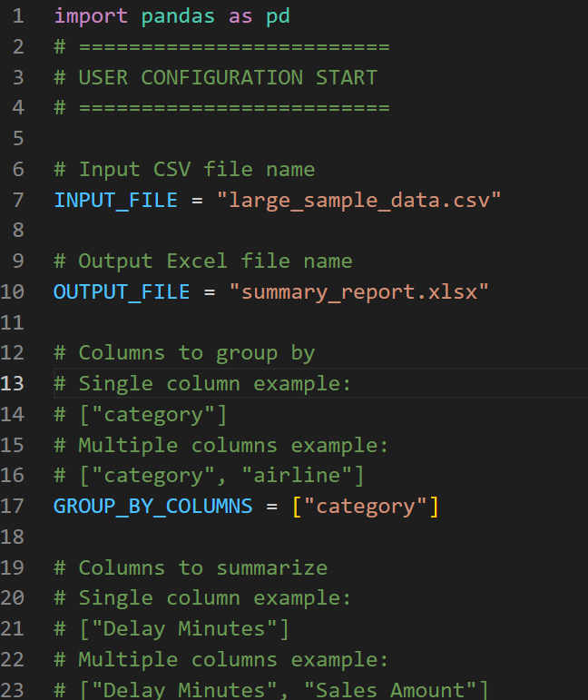
Task: Click the GROUP_BY_COLUMNS variable name
Action: [152, 506]
